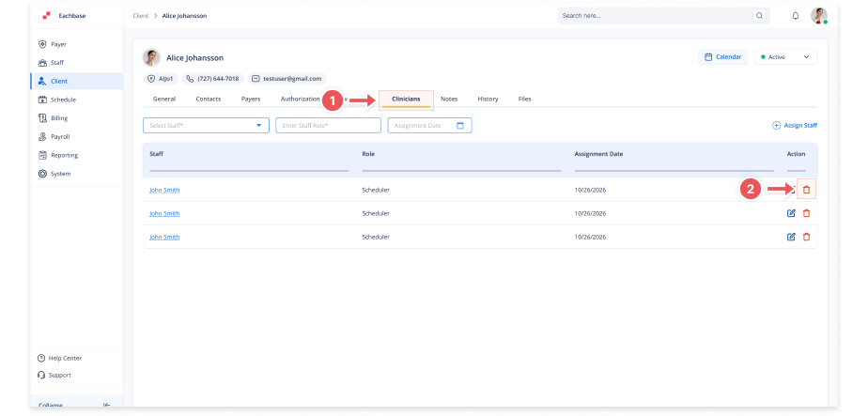Open notifications bell

point(796,15)
